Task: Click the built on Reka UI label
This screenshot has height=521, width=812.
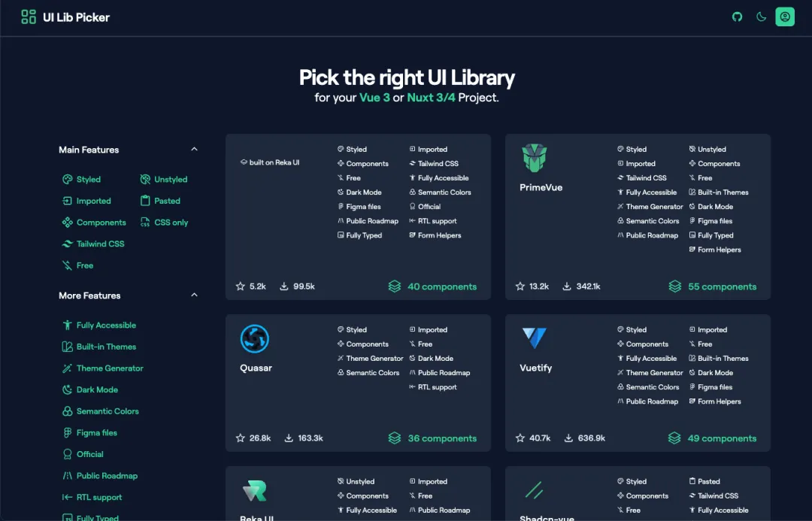Action: click(270, 162)
